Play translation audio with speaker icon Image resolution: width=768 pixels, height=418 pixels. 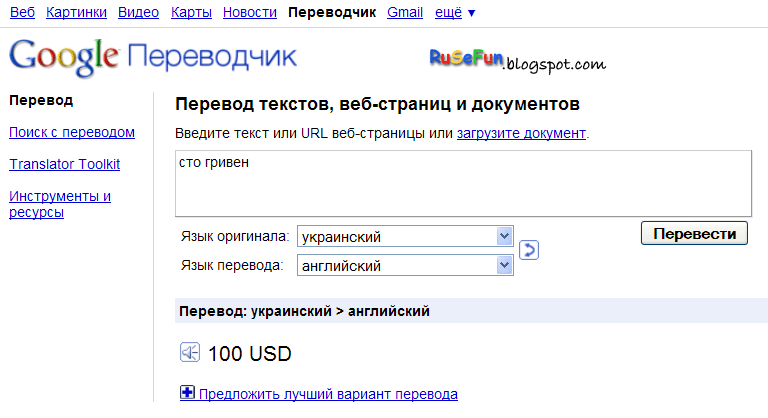click(x=190, y=352)
